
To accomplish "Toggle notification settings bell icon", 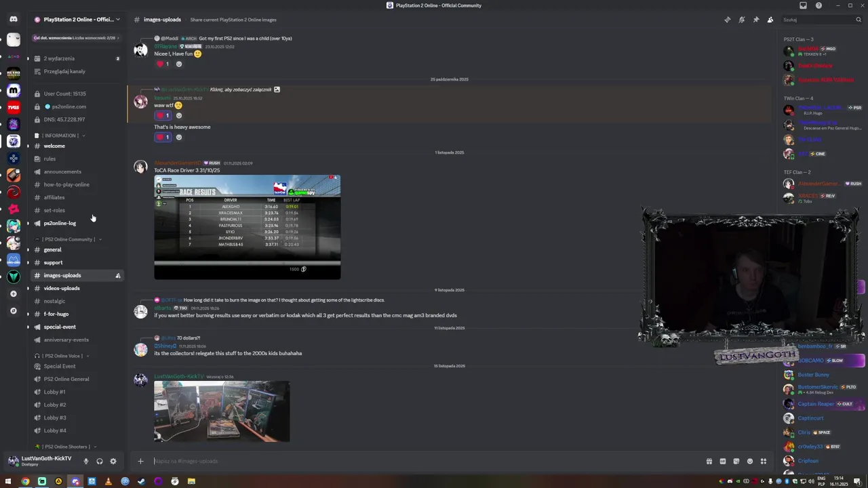I will click(742, 20).
